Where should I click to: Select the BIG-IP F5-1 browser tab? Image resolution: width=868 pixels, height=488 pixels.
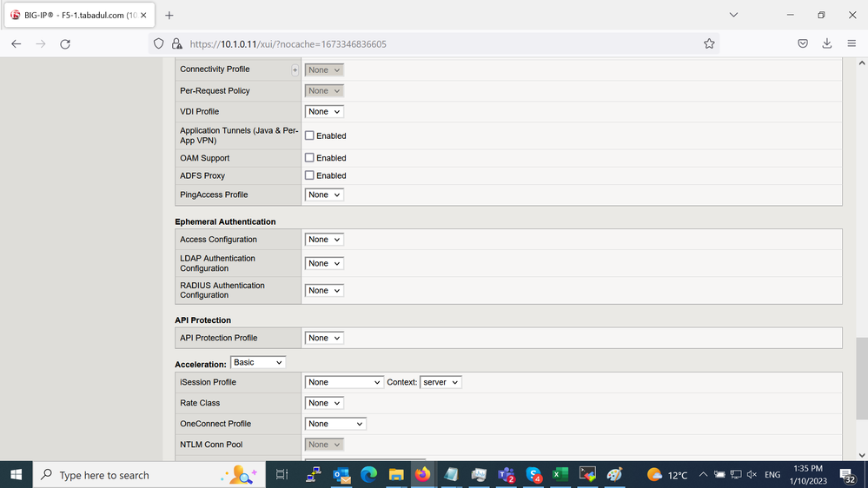pyautogui.click(x=74, y=15)
